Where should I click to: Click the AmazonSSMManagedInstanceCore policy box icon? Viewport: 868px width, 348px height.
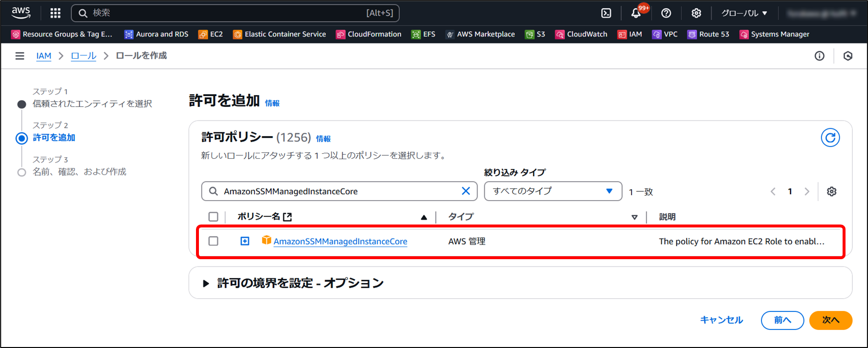pyautogui.click(x=266, y=240)
